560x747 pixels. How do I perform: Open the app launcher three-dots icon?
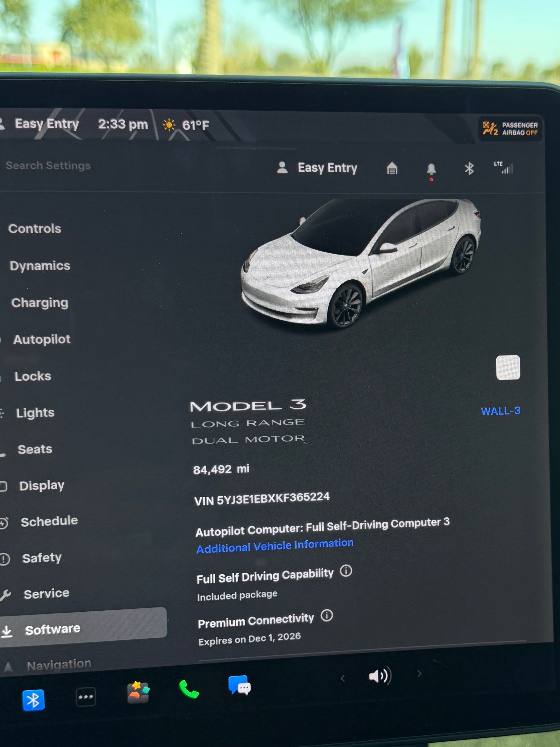tap(86, 697)
